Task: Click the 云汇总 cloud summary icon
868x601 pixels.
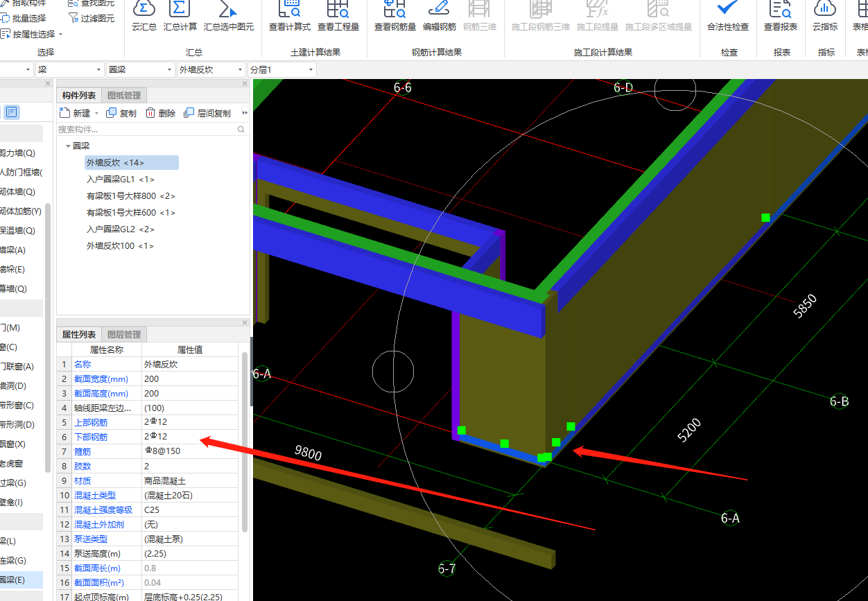Action: (144, 15)
